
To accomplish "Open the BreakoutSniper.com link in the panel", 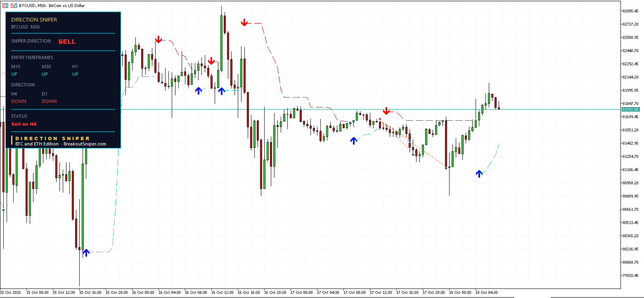I will (85, 144).
